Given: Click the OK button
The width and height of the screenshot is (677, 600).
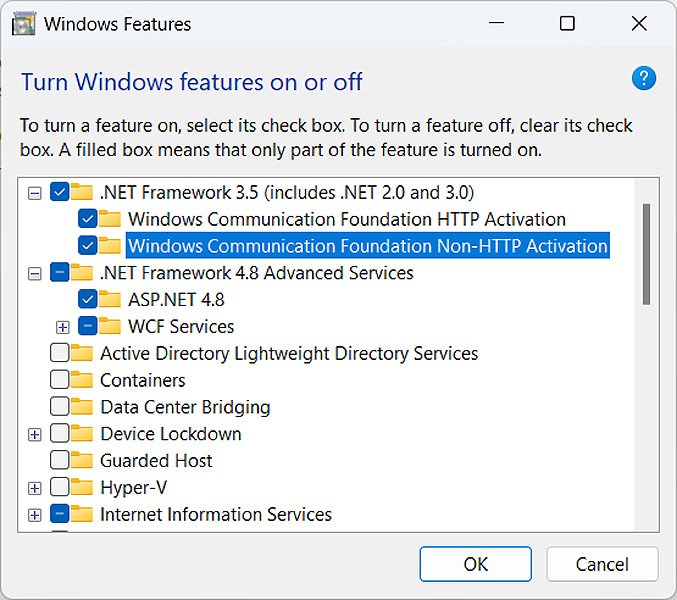Looking at the screenshot, I should click(x=475, y=564).
